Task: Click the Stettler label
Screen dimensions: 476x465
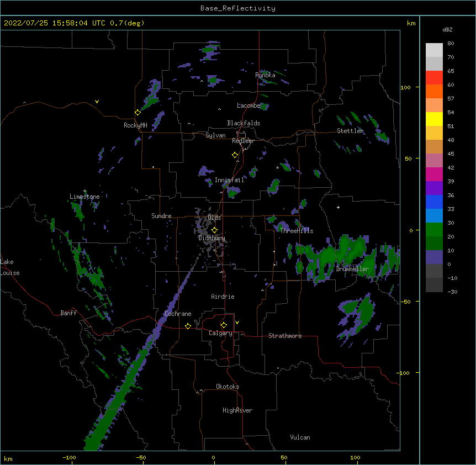Action: tap(350, 131)
